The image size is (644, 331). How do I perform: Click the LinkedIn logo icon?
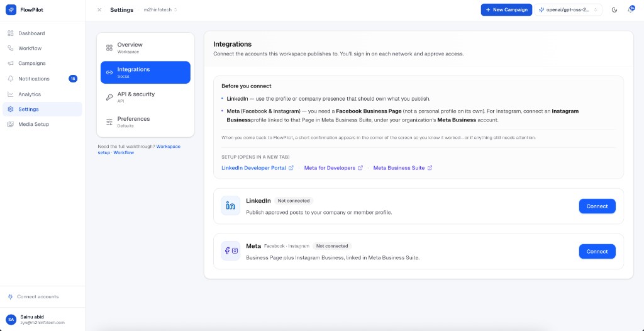230,206
